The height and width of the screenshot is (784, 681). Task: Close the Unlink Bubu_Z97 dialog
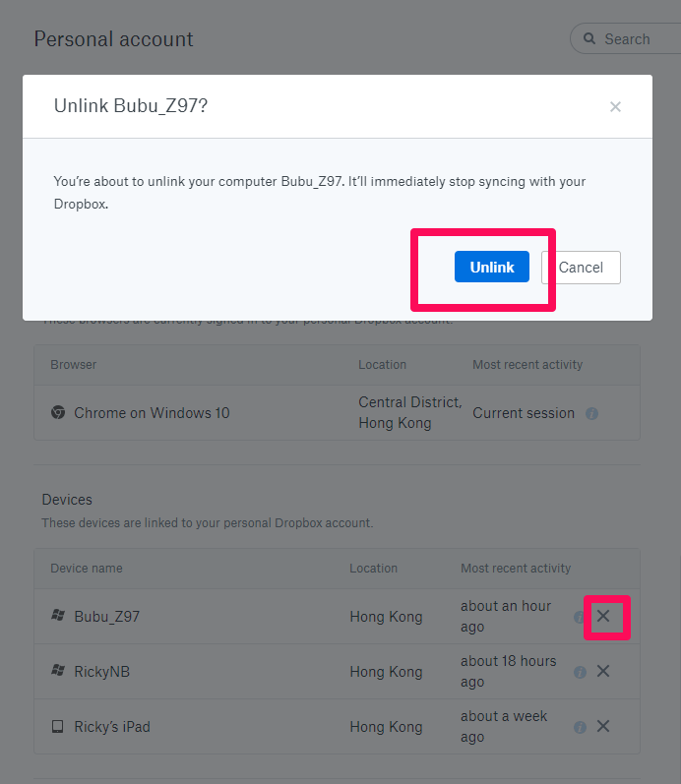pyautogui.click(x=615, y=106)
